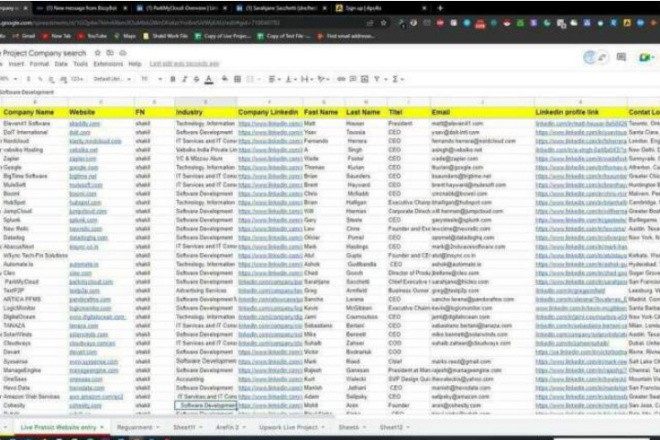
Task: Open the Format menu
Action: pos(39,64)
